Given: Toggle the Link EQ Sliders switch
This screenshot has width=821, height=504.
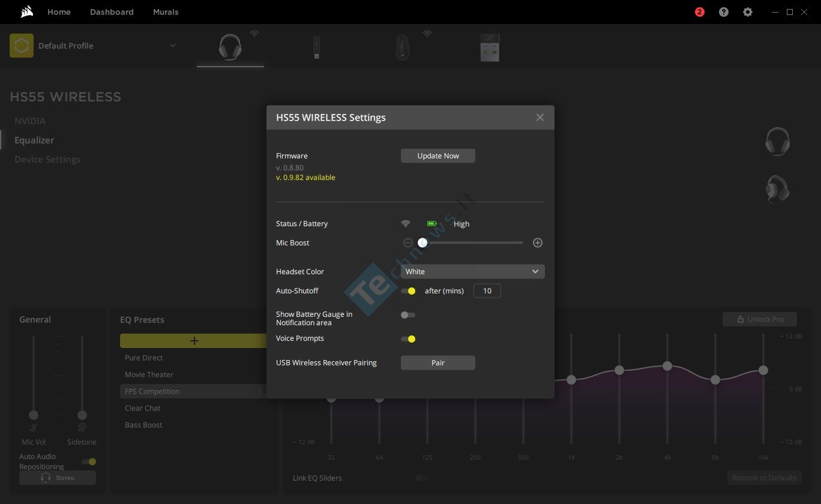Looking at the screenshot, I should (x=422, y=478).
